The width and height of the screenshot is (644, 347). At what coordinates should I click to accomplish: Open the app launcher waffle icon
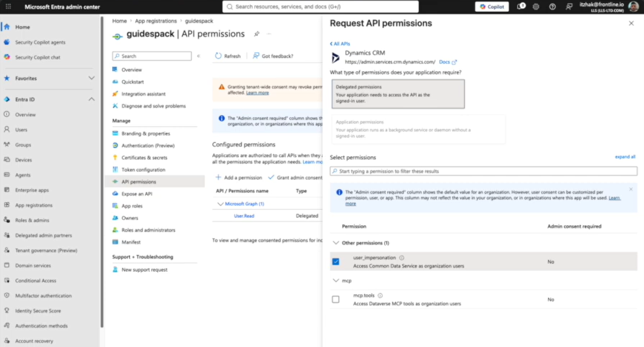pos(8,7)
